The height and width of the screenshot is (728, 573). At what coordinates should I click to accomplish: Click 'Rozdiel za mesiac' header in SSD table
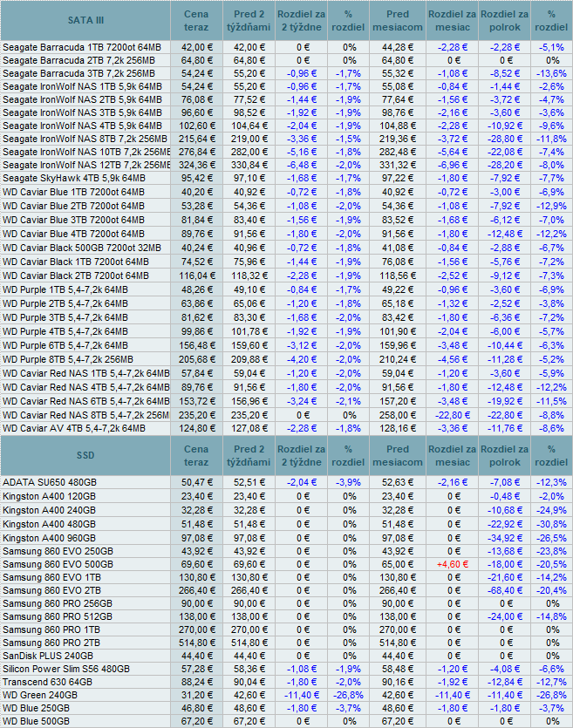pos(453,455)
